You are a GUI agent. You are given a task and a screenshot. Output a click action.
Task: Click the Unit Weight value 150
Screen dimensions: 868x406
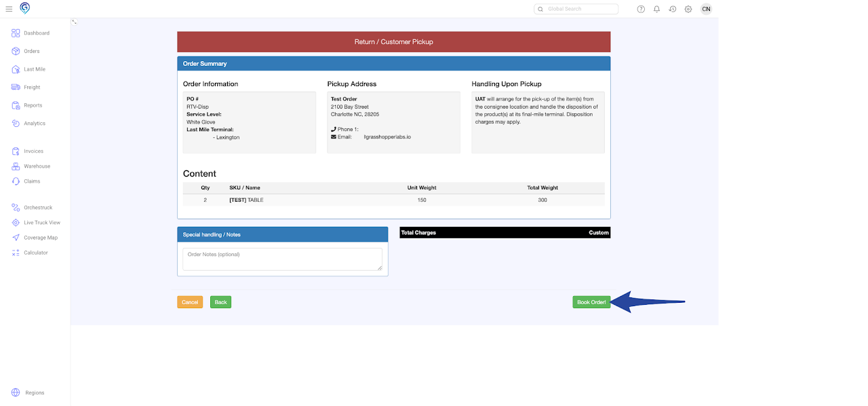[422, 200]
